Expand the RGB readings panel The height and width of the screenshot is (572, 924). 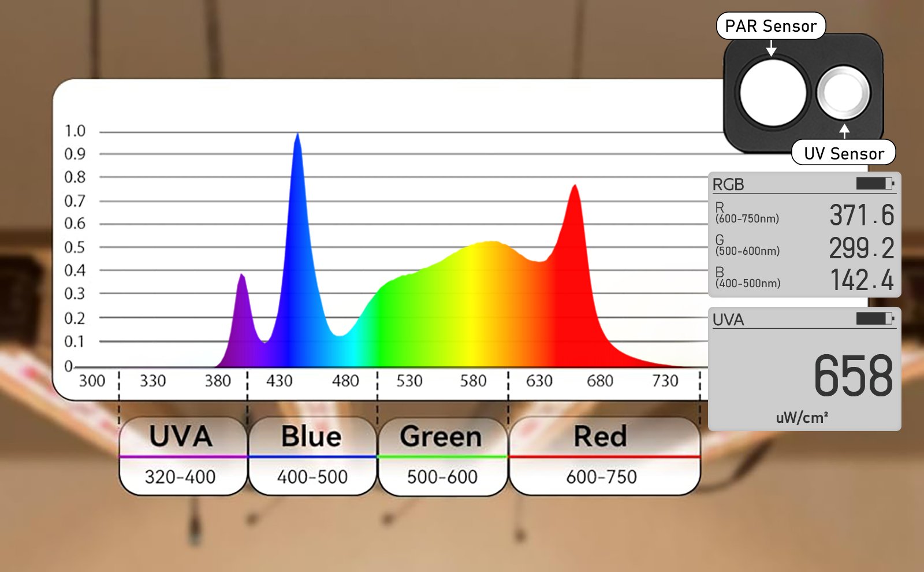coord(803,234)
